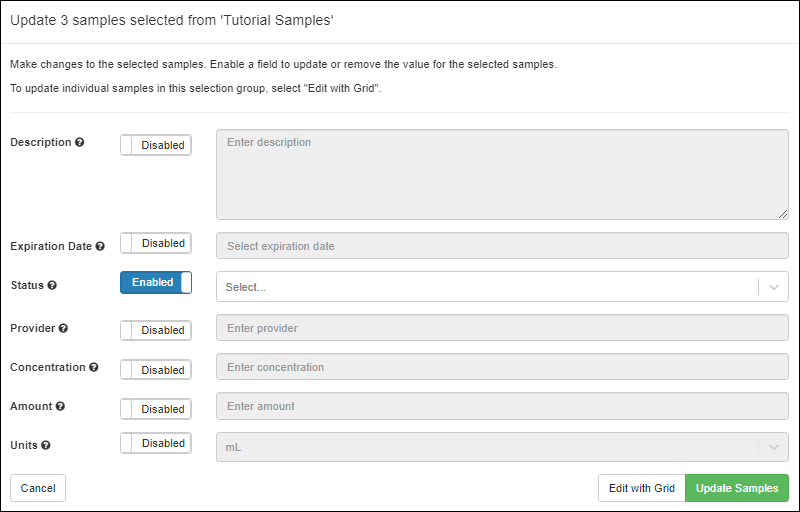Click the Enter amount input field
The width and height of the screenshot is (800, 512).
click(x=503, y=406)
